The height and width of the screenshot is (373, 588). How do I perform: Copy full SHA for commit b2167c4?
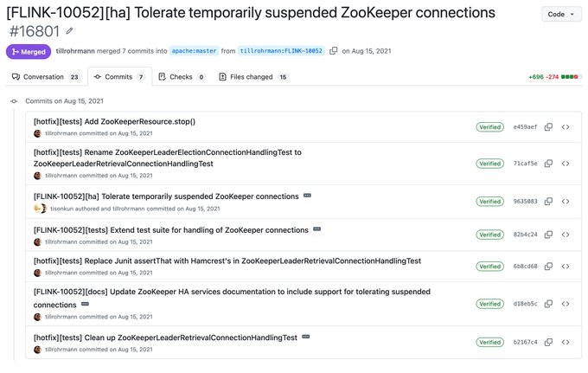point(548,342)
